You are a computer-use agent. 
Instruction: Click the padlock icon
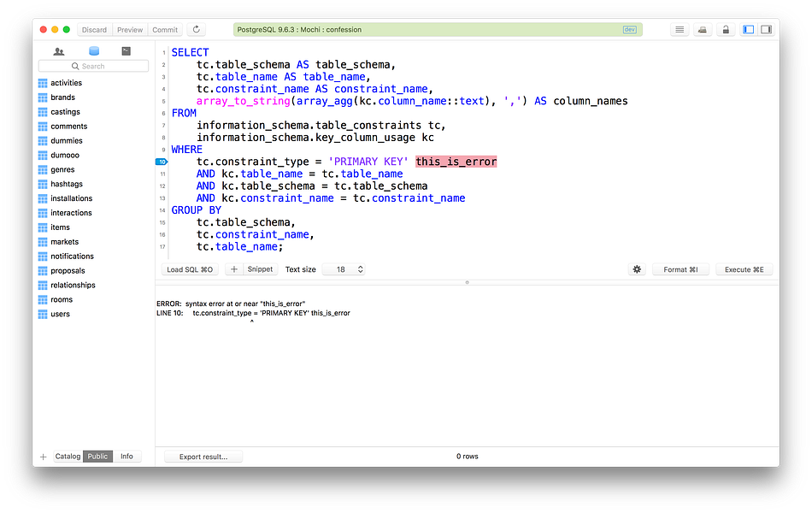[726, 30]
